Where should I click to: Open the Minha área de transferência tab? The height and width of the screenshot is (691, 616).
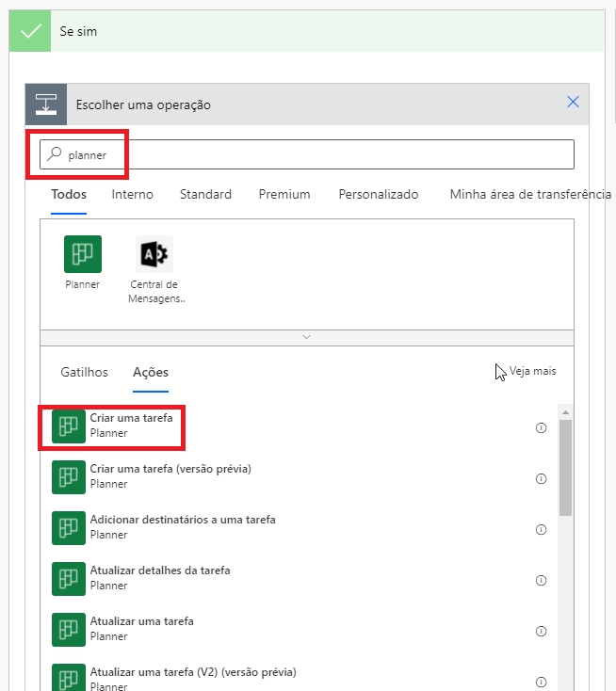[x=530, y=194]
